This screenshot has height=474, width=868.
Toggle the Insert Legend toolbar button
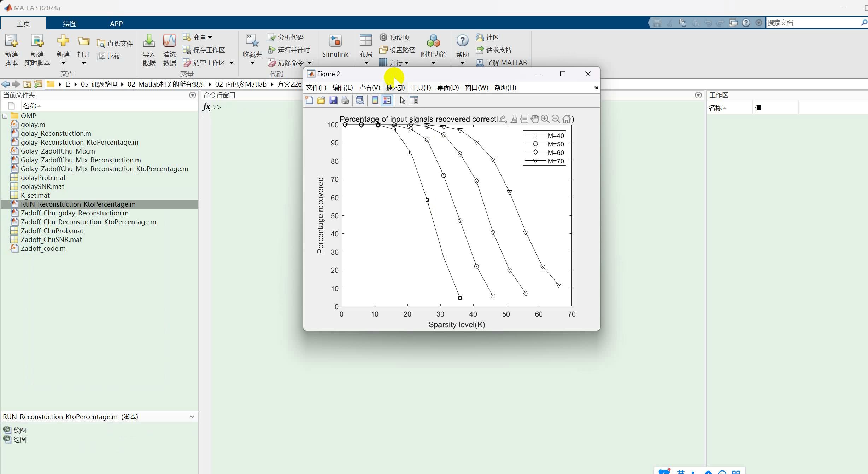[387, 100]
